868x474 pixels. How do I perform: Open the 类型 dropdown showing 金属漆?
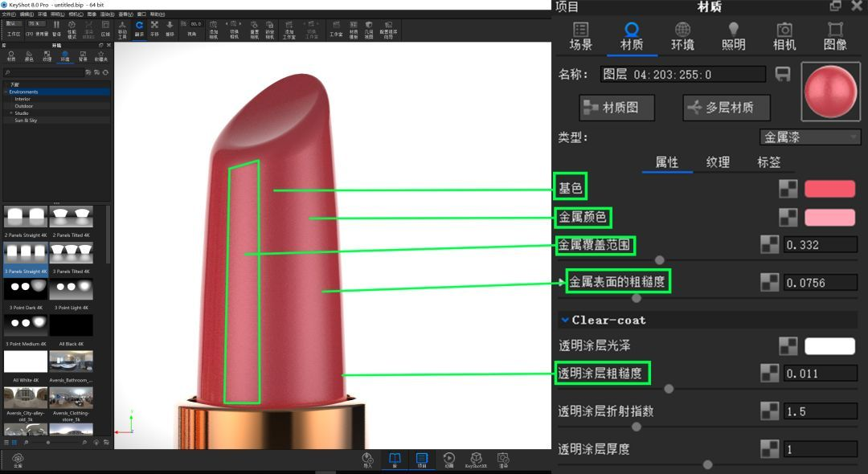[809, 137]
